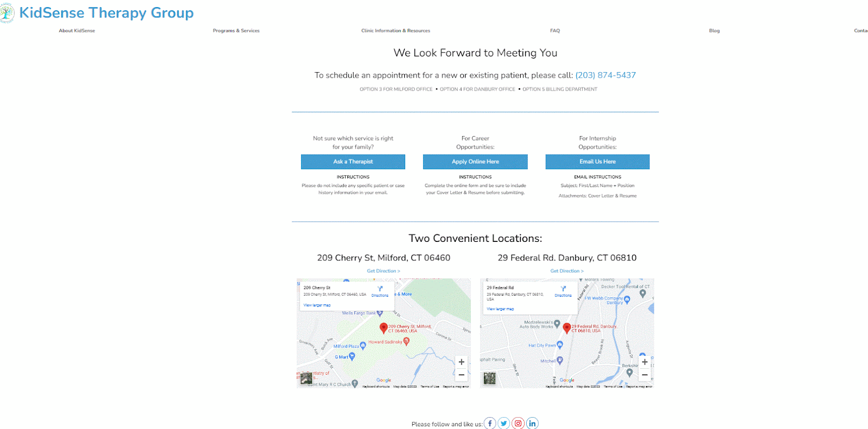Open Clinic Information & Resources menu
Image resolution: width=868 pixels, height=429 pixels.
coord(395,31)
